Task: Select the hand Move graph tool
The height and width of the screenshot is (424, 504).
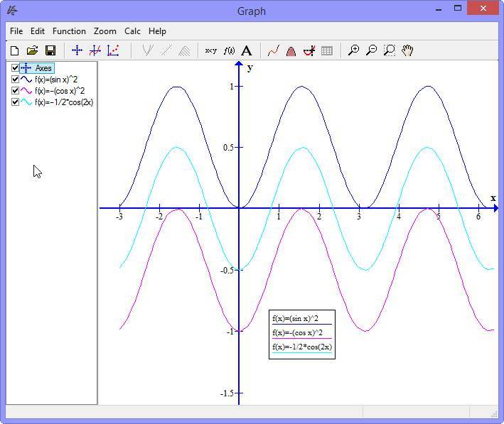Action: click(407, 50)
